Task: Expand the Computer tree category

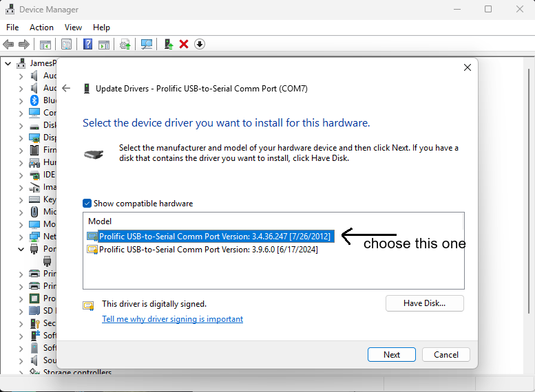Action: (x=21, y=113)
